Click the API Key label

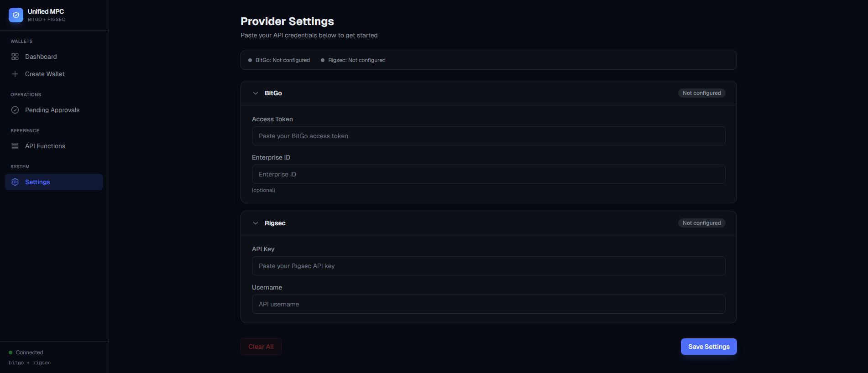pos(263,249)
